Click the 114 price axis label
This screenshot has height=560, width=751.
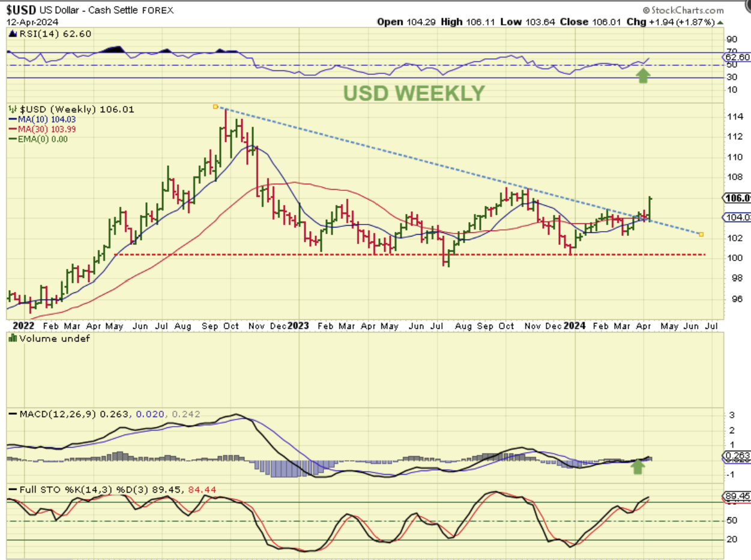[735, 116]
